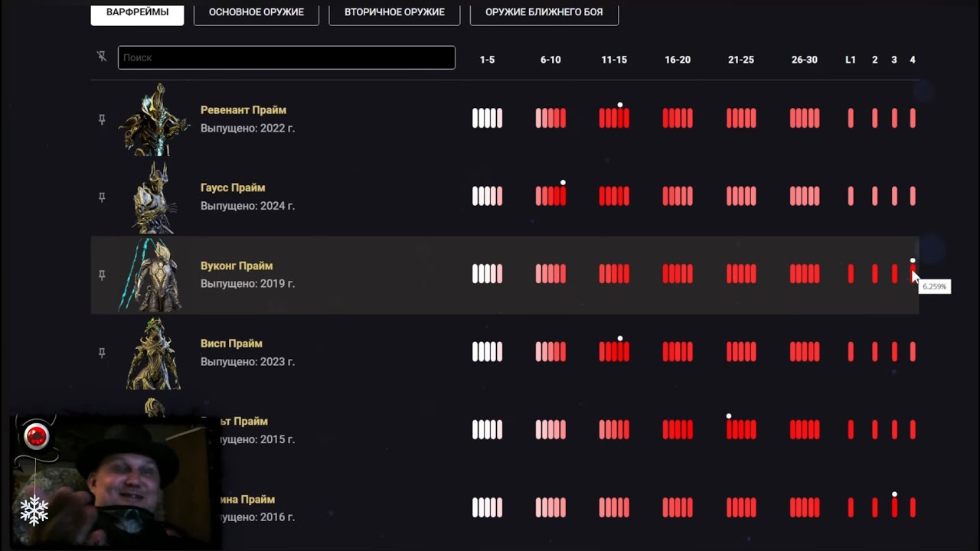Open the Основное оружие tab
This screenshot has height=551, width=980.
tap(256, 12)
